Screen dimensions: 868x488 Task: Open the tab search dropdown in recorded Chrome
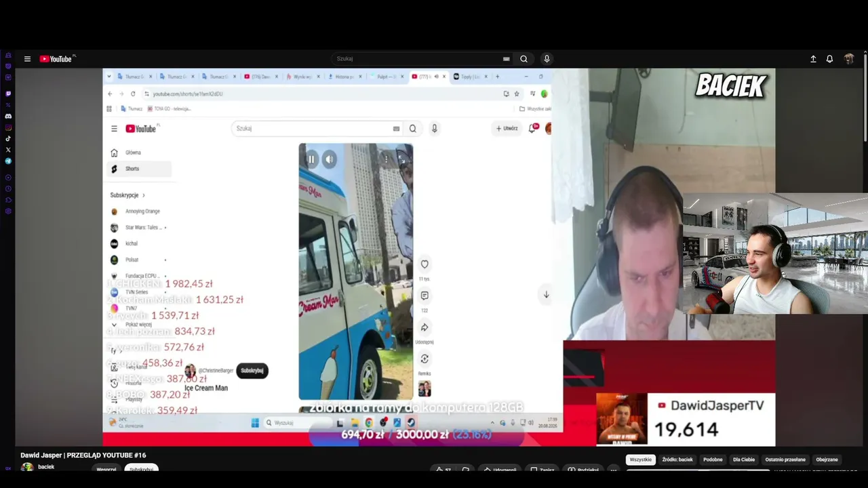tap(110, 77)
